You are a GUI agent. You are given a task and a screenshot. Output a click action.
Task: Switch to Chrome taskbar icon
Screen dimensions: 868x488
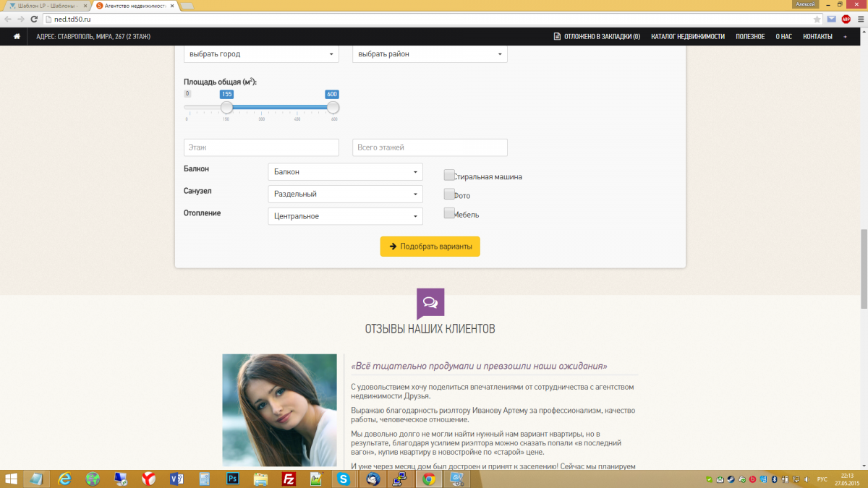click(x=428, y=479)
